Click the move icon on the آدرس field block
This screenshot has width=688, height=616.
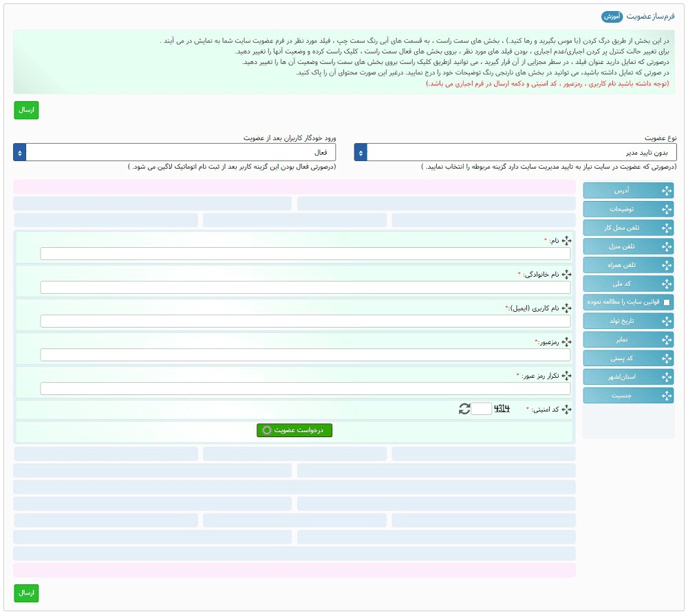click(x=666, y=191)
